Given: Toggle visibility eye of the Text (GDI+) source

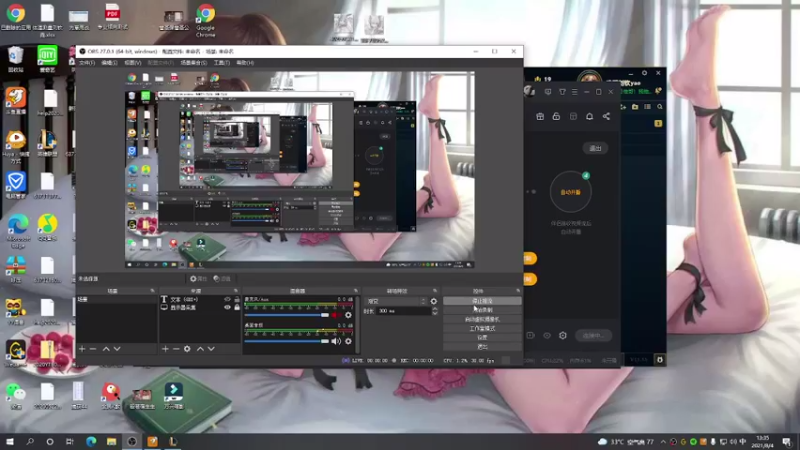Looking at the screenshot, I should [228, 299].
